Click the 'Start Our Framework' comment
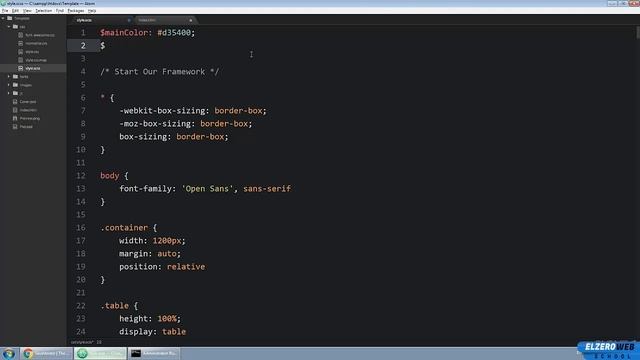 pyautogui.click(x=160, y=72)
